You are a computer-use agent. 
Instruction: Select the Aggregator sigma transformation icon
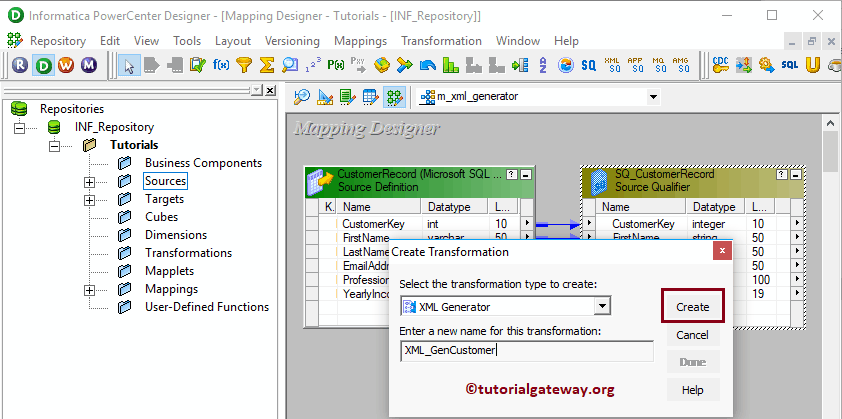click(x=267, y=66)
